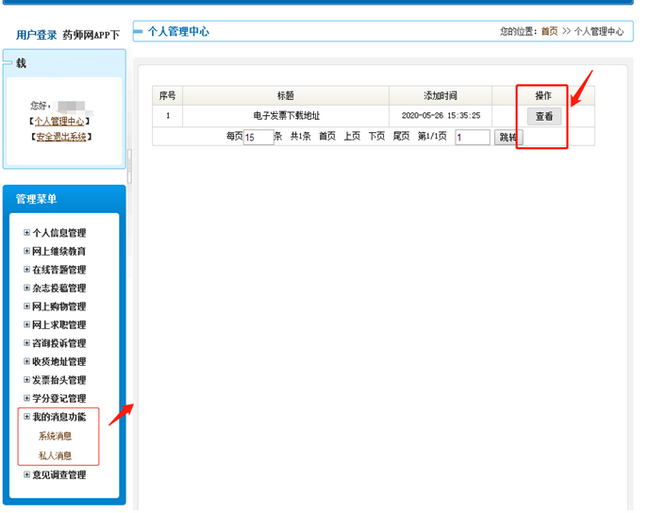Image resolution: width=650 pixels, height=513 pixels.
Task: Click the plus icon beside 网上继续教育
Action: click(x=27, y=251)
